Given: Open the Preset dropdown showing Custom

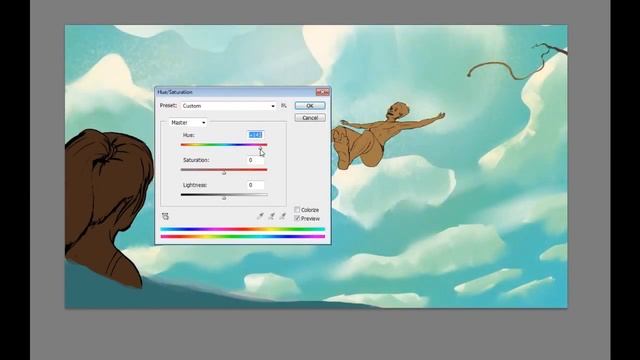Looking at the screenshot, I should 228,106.
